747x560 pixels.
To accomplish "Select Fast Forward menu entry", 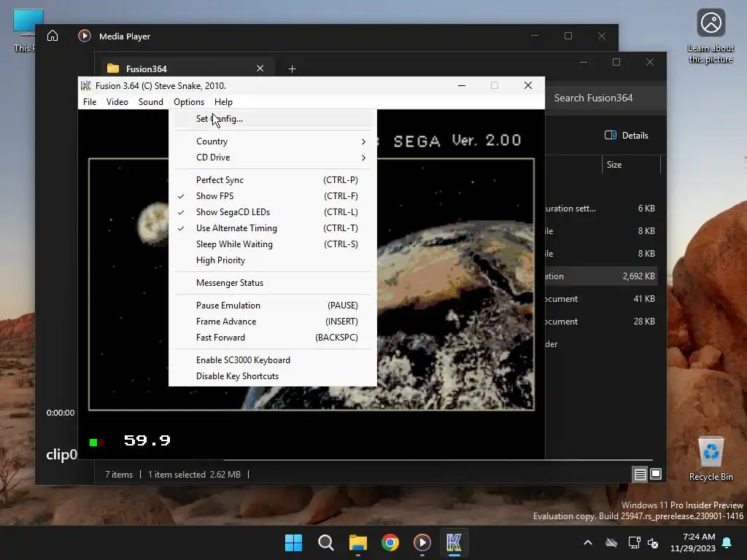I will (273, 338).
